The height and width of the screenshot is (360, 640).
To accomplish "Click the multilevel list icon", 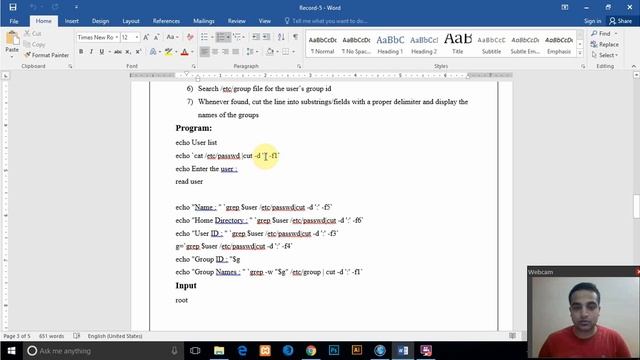I will [236, 37].
